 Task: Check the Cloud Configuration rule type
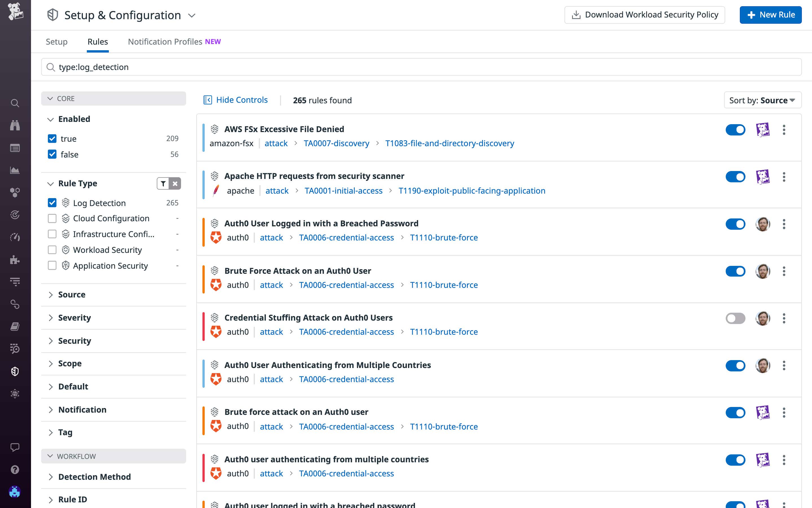[52, 218]
